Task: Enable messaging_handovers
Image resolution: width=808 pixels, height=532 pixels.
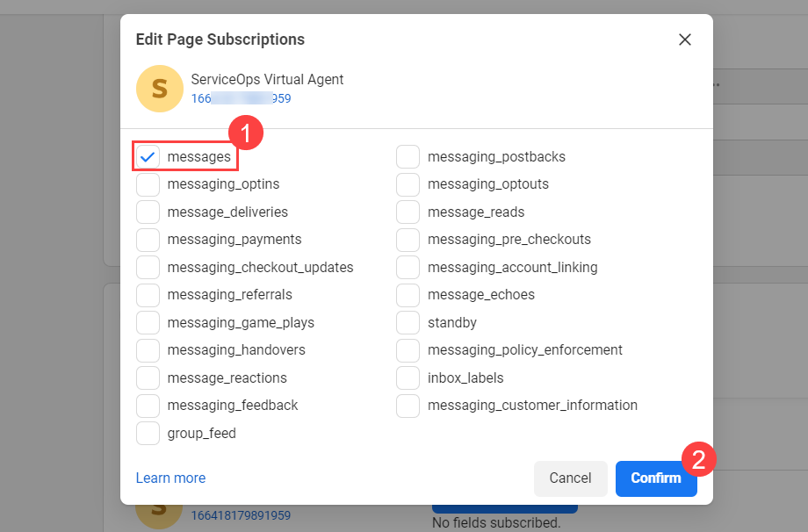Action: point(147,349)
